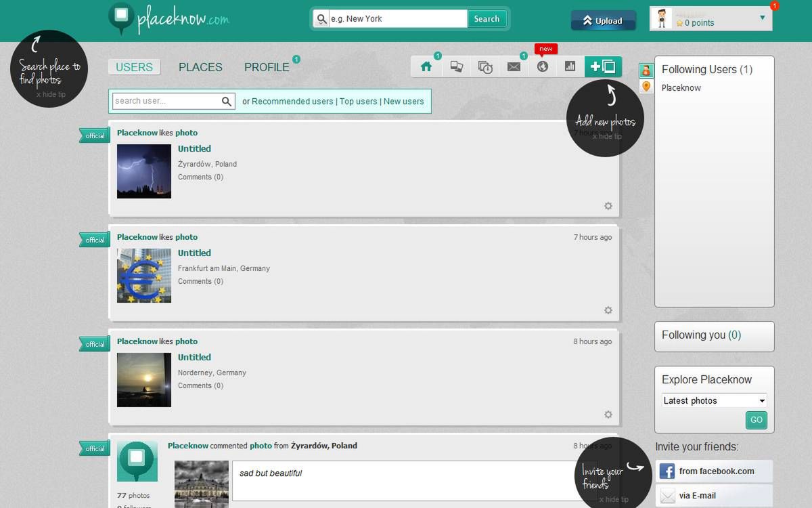Click Placeknow avatar on commented post
The height and width of the screenshot is (508, 812).
pyautogui.click(x=137, y=462)
